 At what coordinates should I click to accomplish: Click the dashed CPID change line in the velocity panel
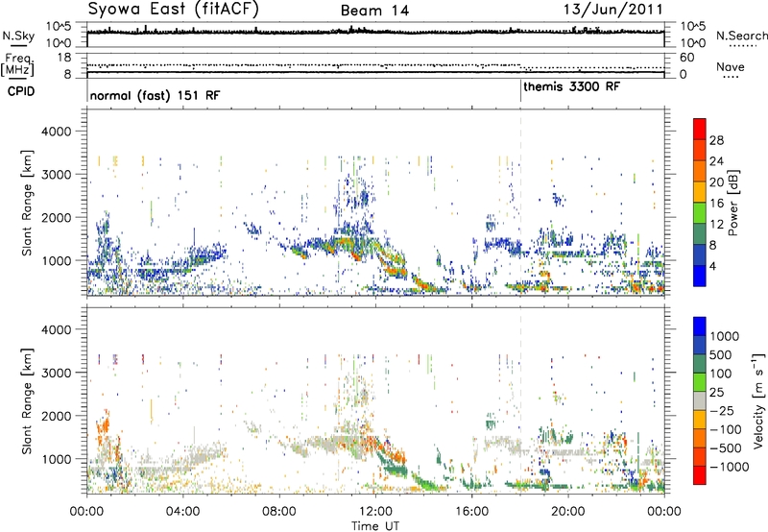520,400
